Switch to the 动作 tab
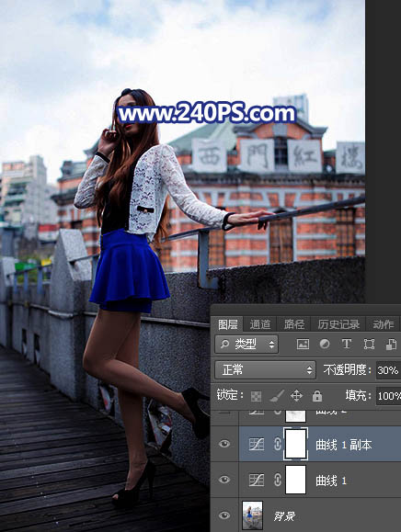The height and width of the screenshot is (532, 401). point(383,324)
